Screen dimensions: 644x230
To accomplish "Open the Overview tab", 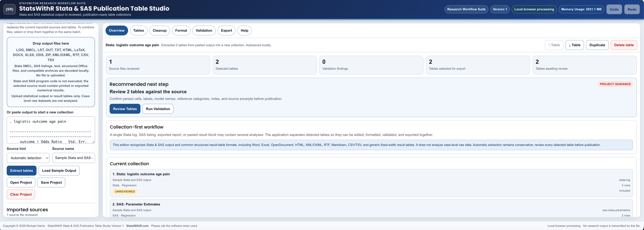I will [117, 30].
